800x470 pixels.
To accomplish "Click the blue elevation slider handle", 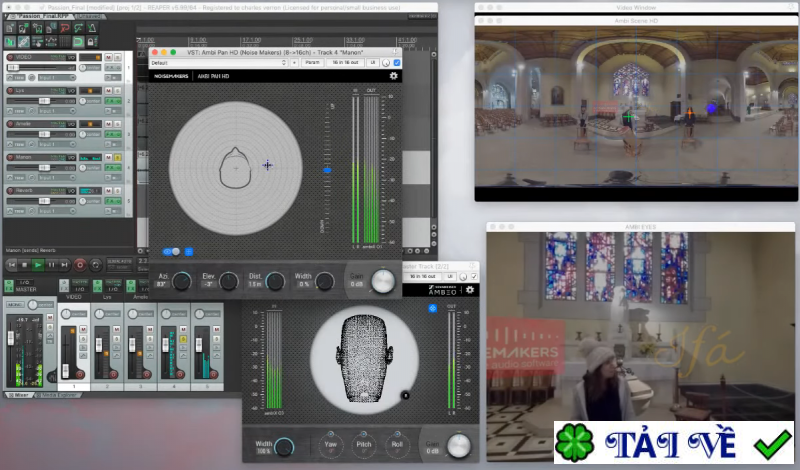I will 326,171.
